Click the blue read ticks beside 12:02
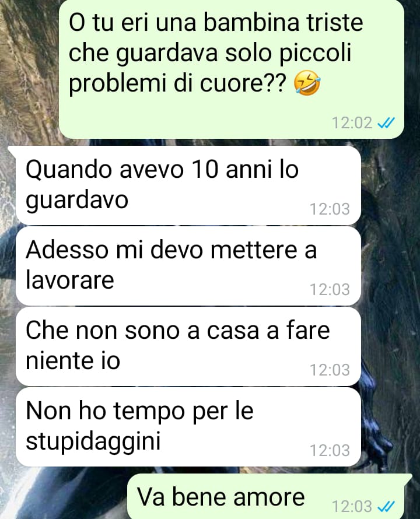 pos(386,123)
